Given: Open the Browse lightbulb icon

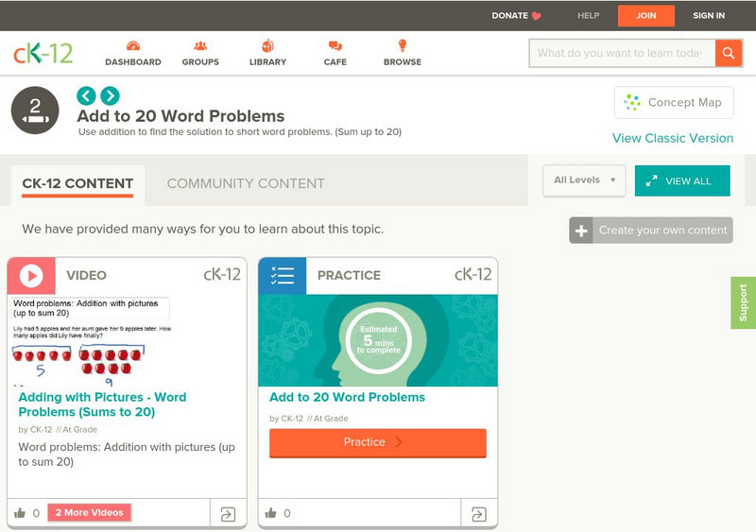Looking at the screenshot, I should (402, 46).
